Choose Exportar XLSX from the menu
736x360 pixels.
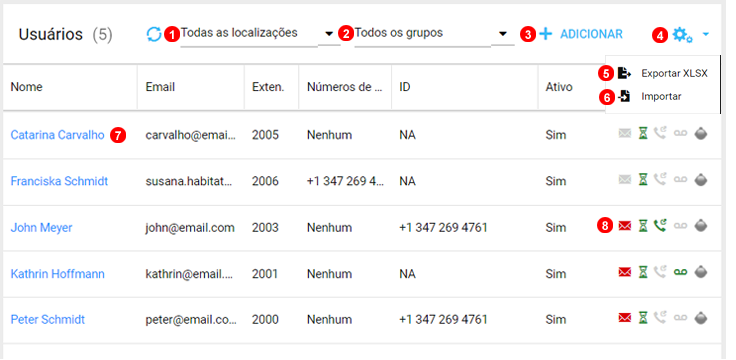pyautogui.click(x=662, y=73)
